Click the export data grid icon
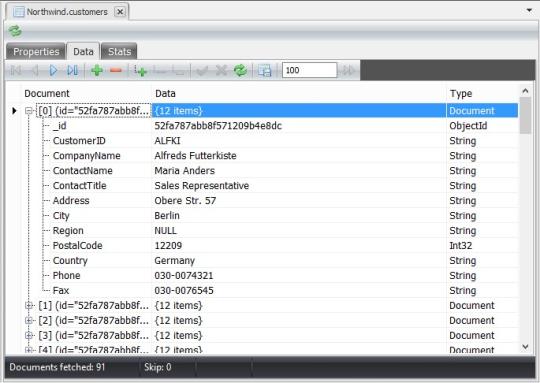Image resolution: width=540 pixels, height=383 pixels. click(x=264, y=70)
